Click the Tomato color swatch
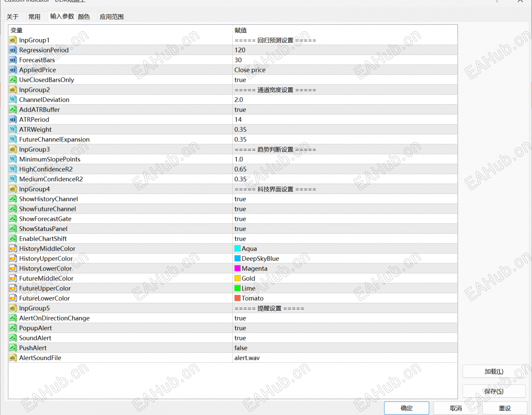 (x=238, y=298)
